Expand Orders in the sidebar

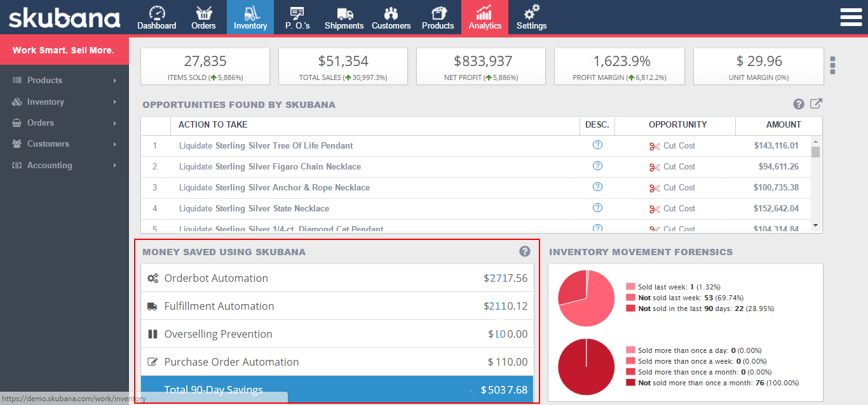(64, 123)
